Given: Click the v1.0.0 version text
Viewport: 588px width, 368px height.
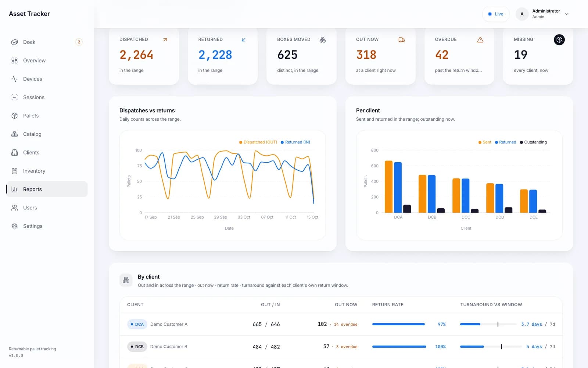Looking at the screenshot, I should (x=16, y=356).
